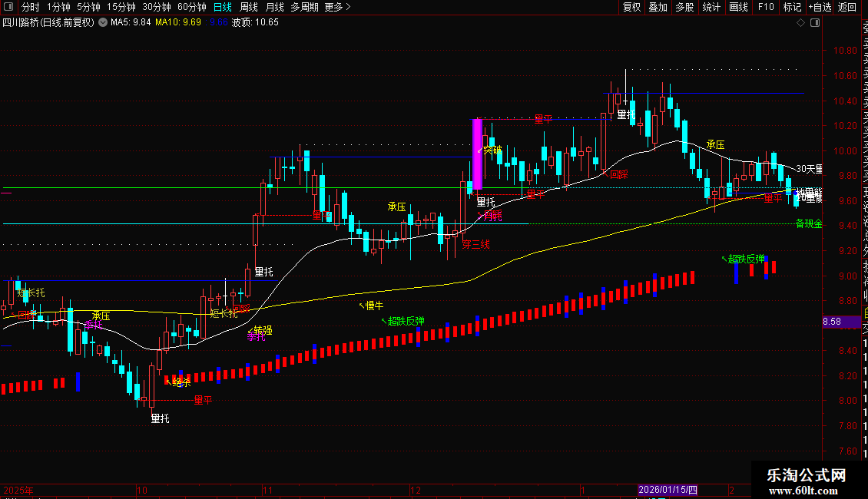Select the 1分钟 period tab
The image size is (868, 499).
(58, 7)
